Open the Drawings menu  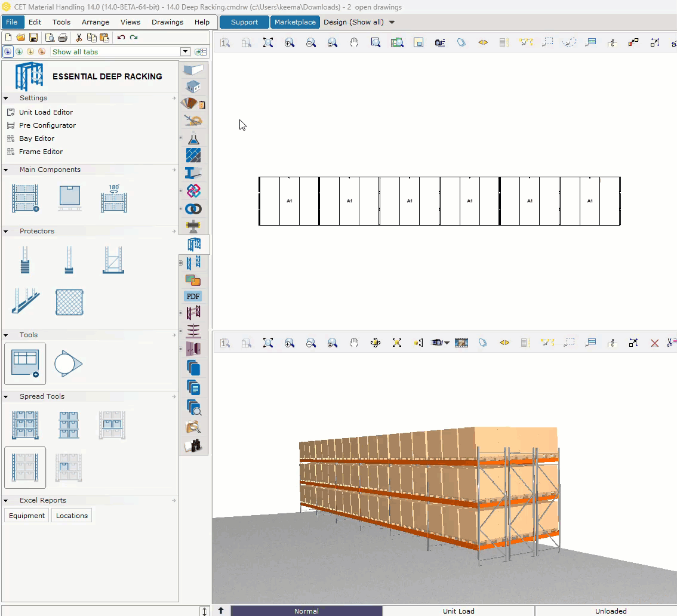pyautogui.click(x=168, y=22)
